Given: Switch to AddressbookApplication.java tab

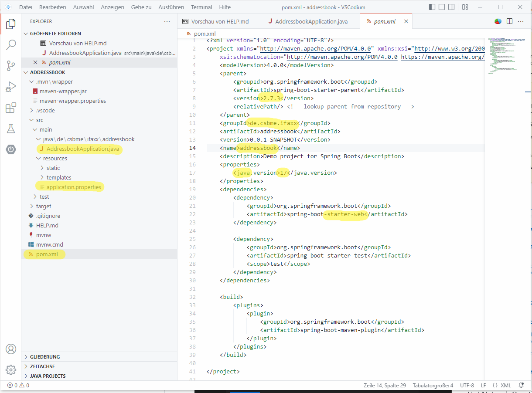Looking at the screenshot, I should (310, 21).
